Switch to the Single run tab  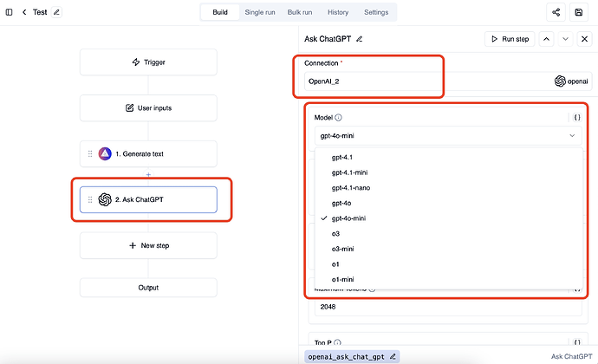tap(260, 12)
